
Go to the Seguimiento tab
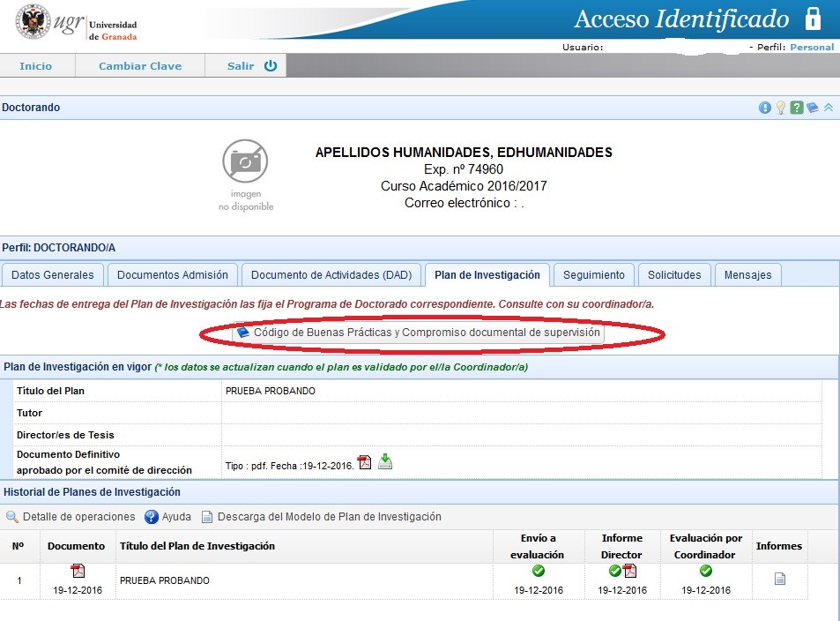click(594, 275)
